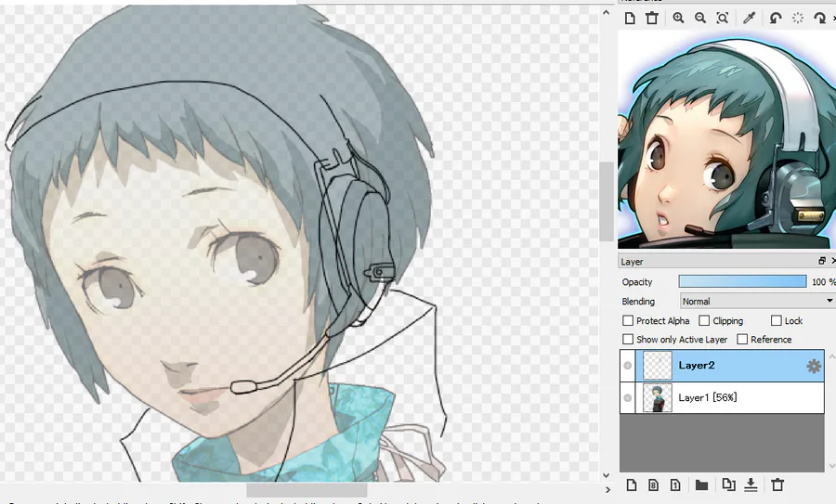This screenshot has width=836, height=504.
Task: Add a new 8-bit layer
Action: coord(653,485)
